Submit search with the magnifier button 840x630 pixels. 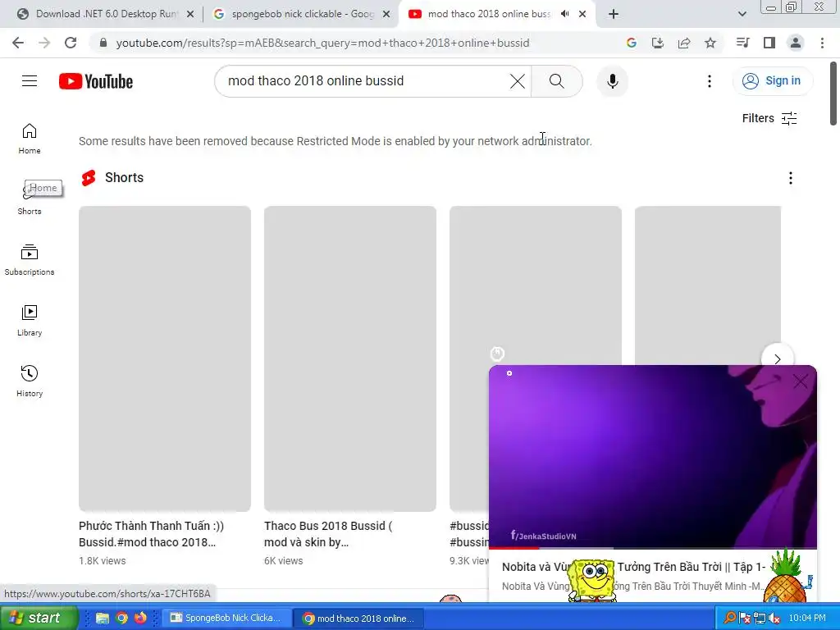point(557,81)
